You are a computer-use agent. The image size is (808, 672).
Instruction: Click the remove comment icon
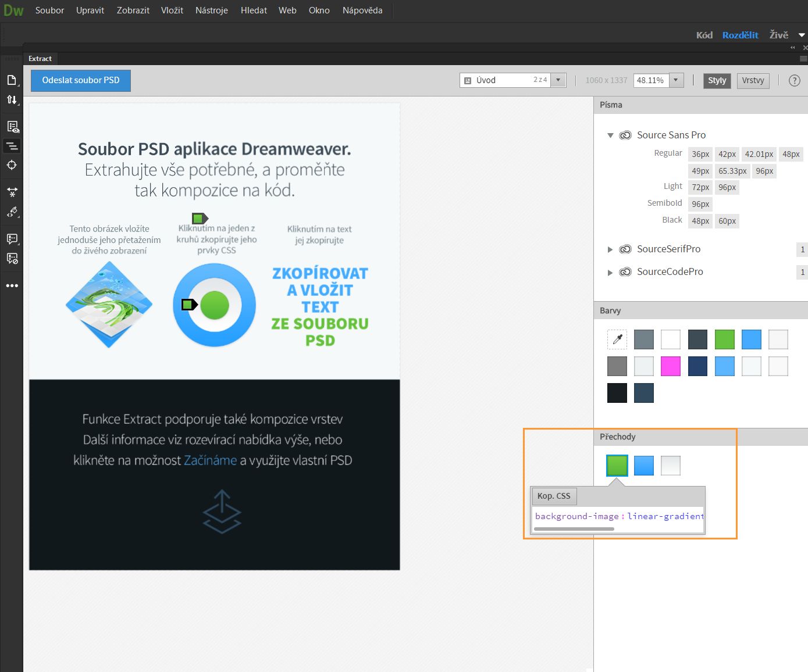[x=12, y=258]
